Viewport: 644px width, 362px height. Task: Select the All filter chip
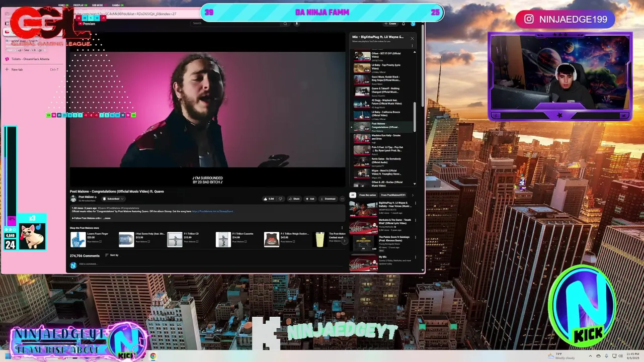coord(353,195)
